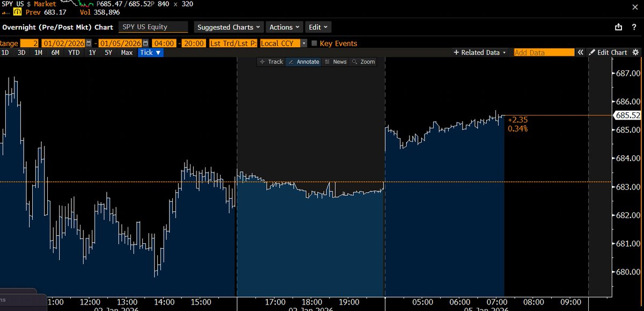Select the 3D range tab
This screenshot has height=311, width=644.
pyautogui.click(x=21, y=53)
